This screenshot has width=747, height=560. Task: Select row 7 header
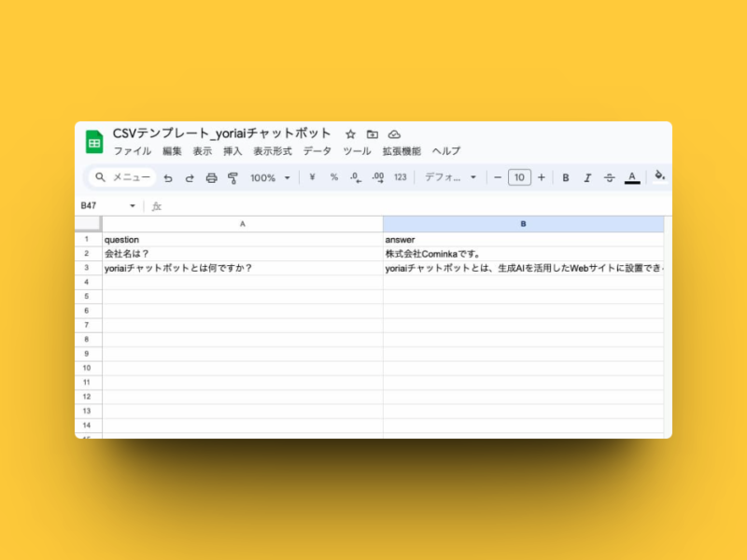(x=88, y=325)
